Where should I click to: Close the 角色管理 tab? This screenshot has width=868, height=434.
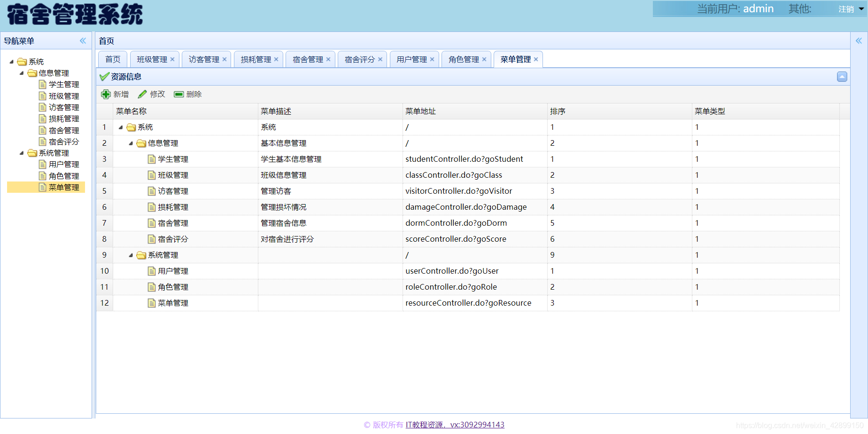pos(484,59)
